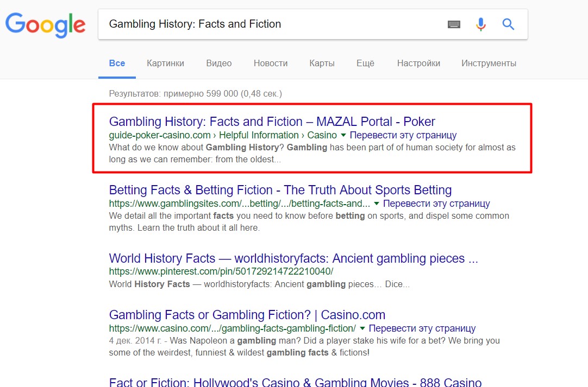Open the World History Facts Pinterest result
This screenshot has height=387, width=588.
[x=293, y=258]
